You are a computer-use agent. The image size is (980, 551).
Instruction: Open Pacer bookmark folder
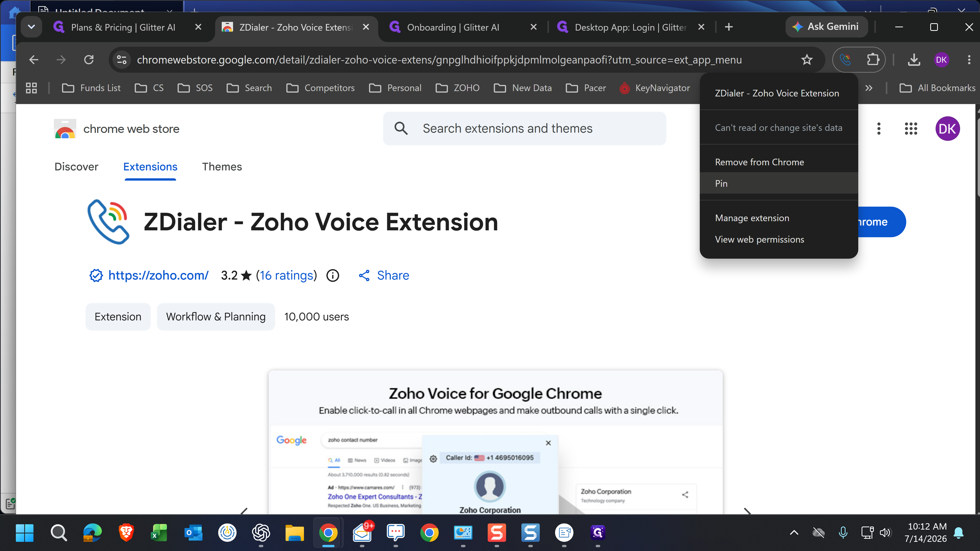[x=586, y=88]
